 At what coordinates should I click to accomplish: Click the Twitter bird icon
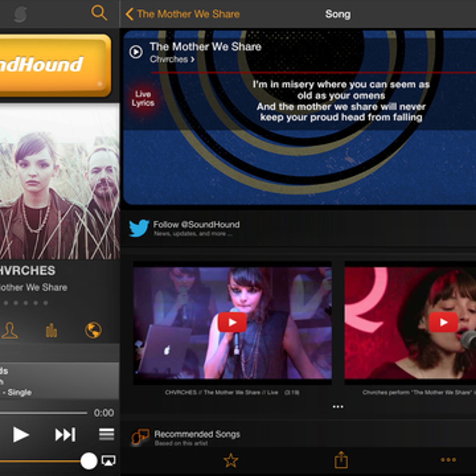click(139, 228)
